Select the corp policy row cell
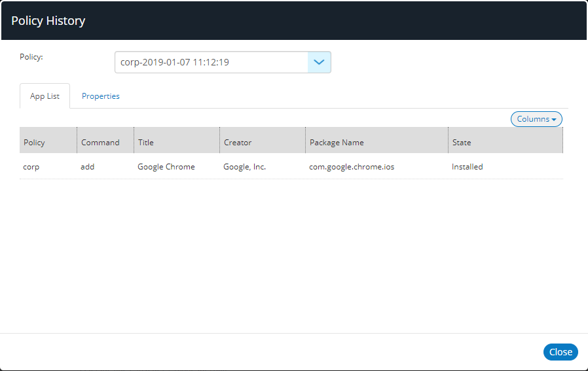Image resolution: width=588 pixels, height=371 pixels. (x=31, y=167)
